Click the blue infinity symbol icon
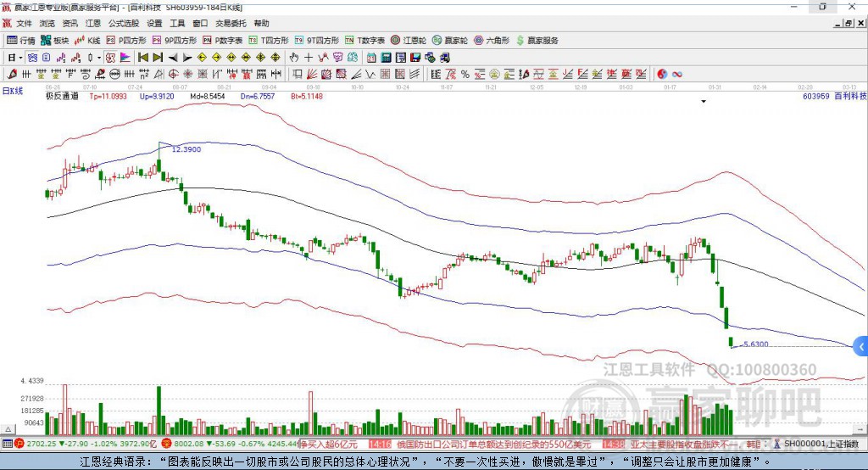 (677, 75)
